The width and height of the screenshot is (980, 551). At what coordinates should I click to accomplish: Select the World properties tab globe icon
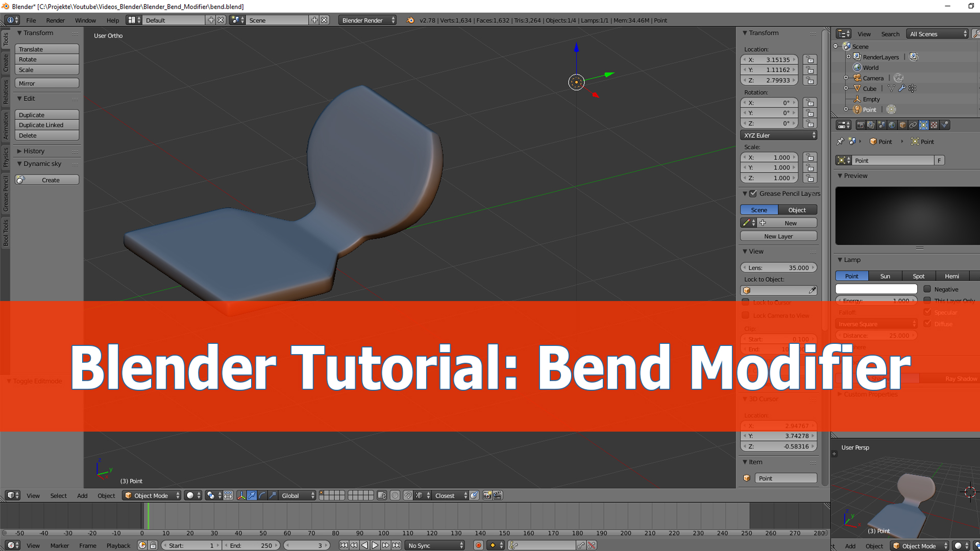892,124
